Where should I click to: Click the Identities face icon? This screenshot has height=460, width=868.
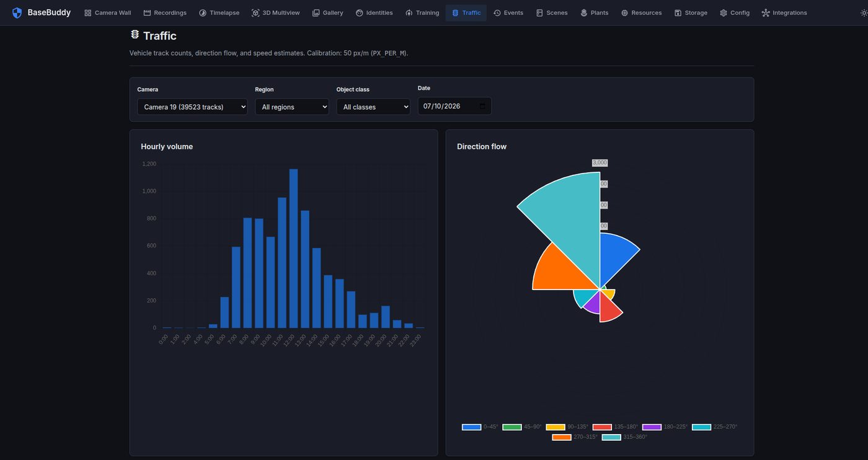(360, 12)
